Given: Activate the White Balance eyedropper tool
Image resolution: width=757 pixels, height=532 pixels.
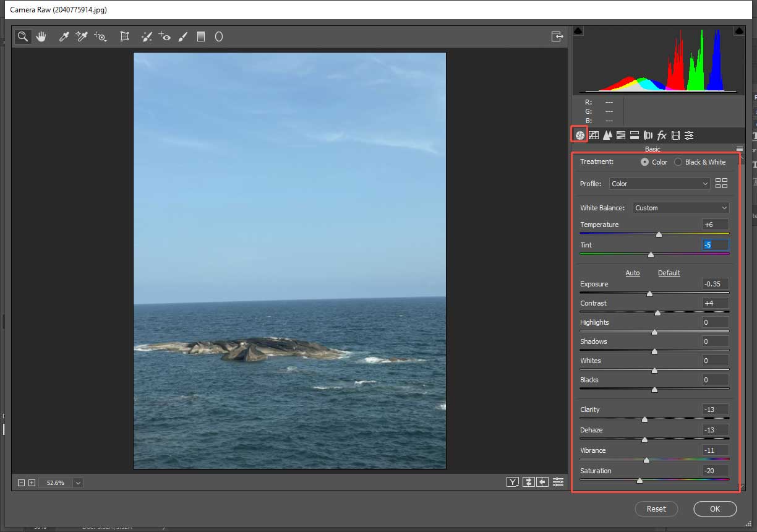Looking at the screenshot, I should [x=64, y=36].
